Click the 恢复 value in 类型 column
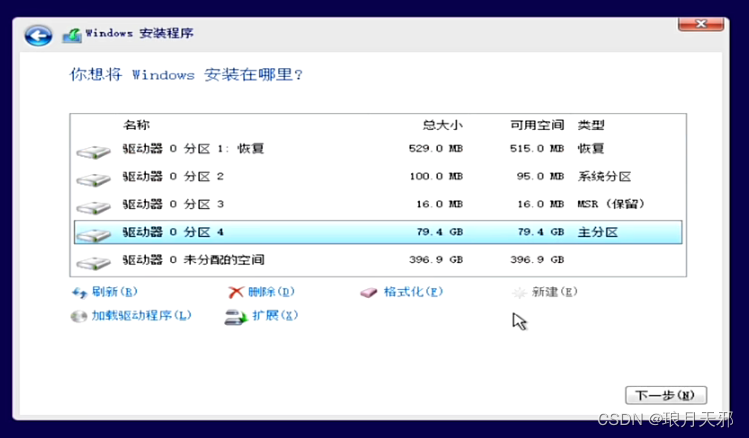This screenshot has width=749, height=438. (591, 149)
